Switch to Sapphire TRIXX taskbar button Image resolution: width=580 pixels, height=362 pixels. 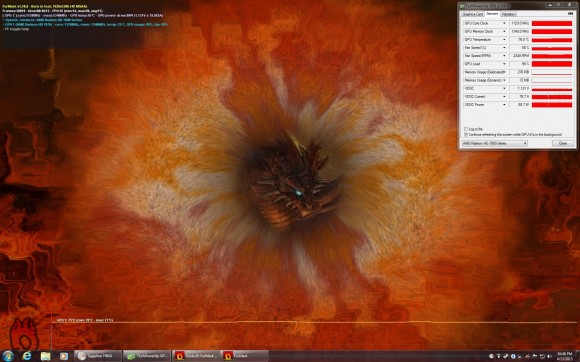(x=98, y=356)
